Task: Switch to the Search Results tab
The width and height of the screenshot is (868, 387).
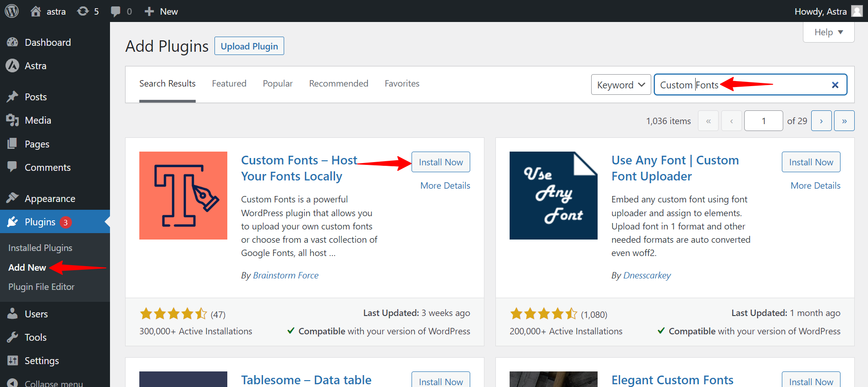Action: pos(167,83)
